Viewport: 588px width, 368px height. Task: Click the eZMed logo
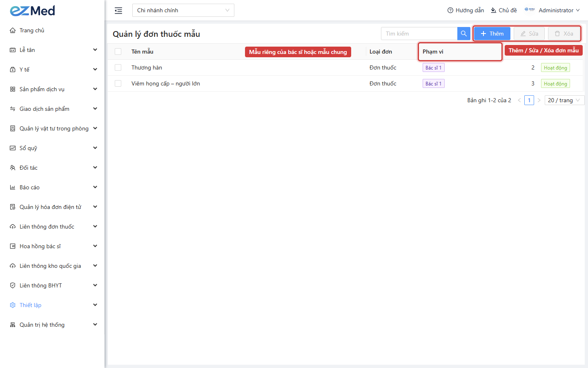(x=33, y=11)
